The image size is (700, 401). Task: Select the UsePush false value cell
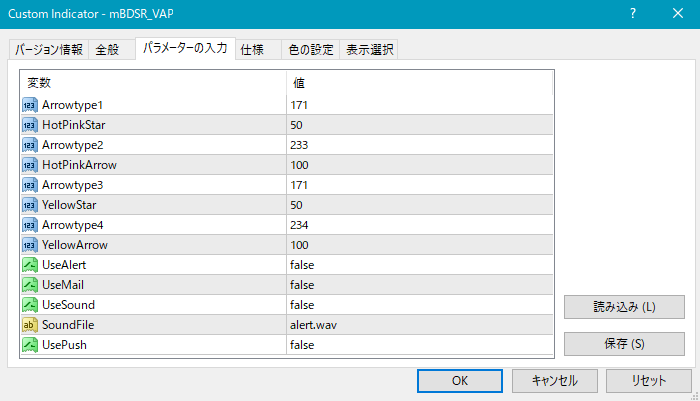coord(418,345)
